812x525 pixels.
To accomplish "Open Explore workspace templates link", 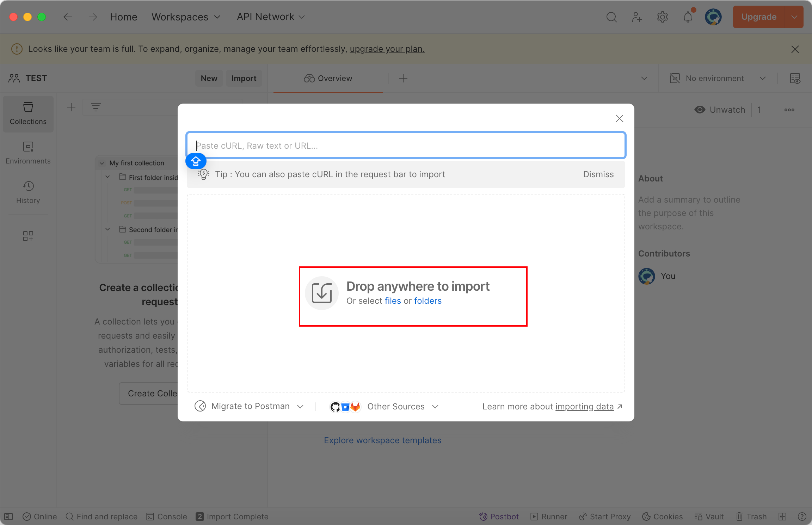I will 382,440.
